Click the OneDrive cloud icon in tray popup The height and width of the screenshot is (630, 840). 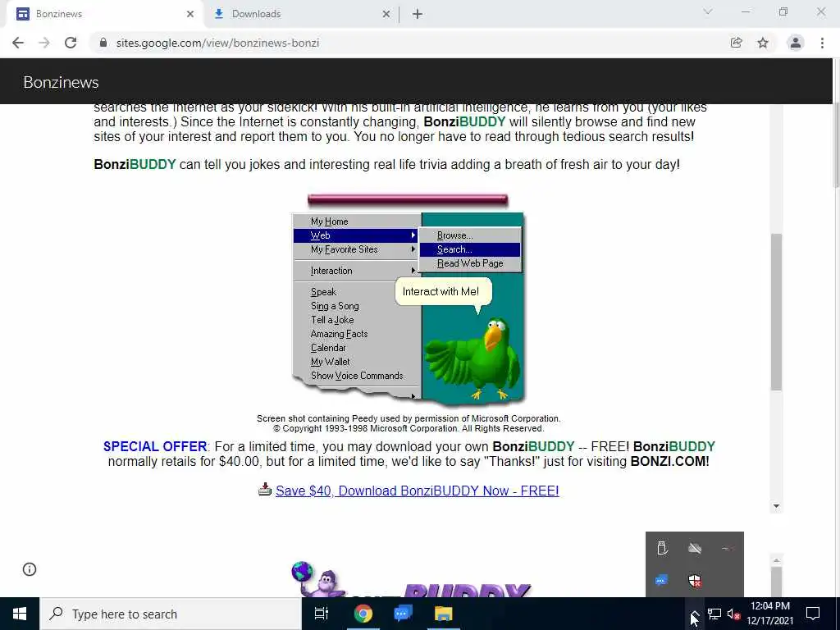click(x=695, y=548)
